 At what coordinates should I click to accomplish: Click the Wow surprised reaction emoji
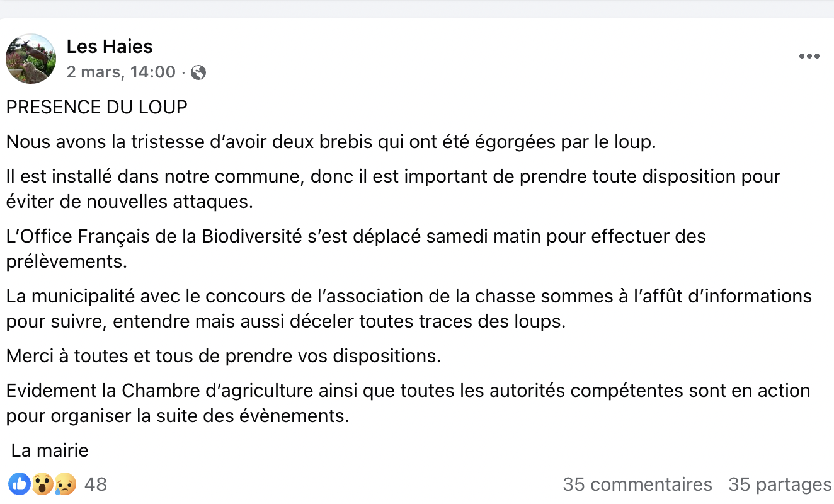[43, 484]
